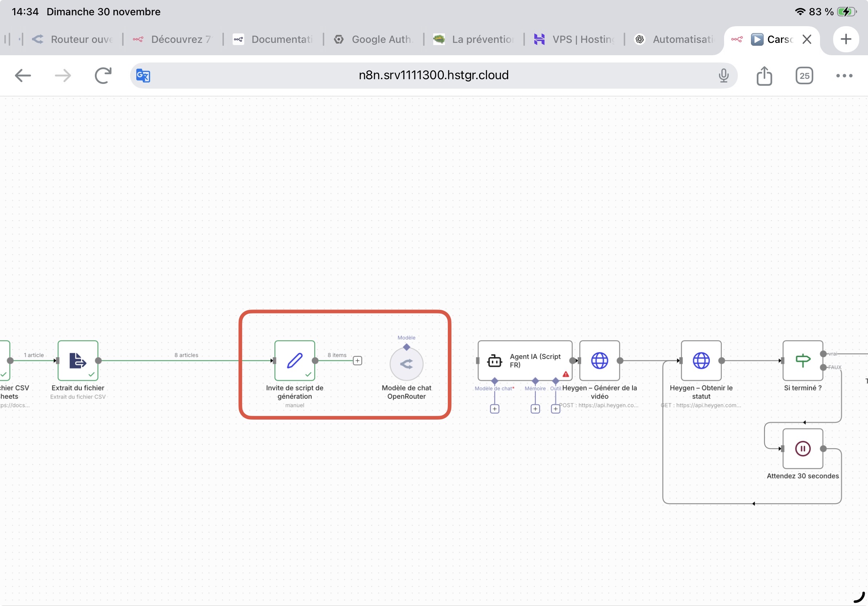Click the address bar with n8n.srv1111300.hstgr.cloud
The height and width of the screenshot is (606, 868).
(433, 76)
